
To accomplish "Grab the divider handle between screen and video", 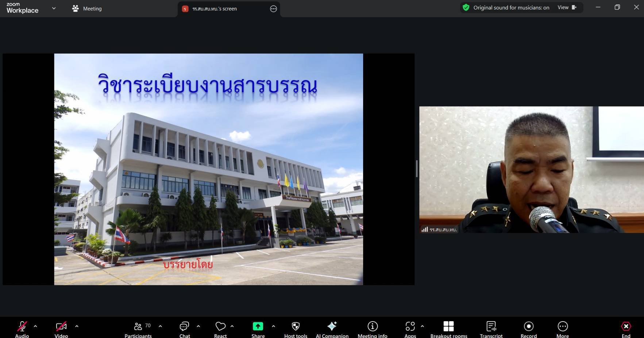I will 417,169.
